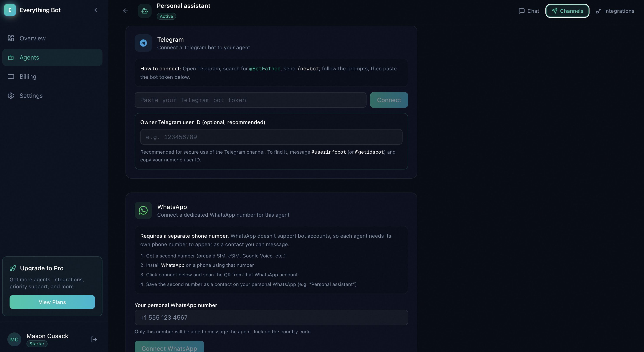
Task: Click the Telegram logo icon
Action: [143, 43]
